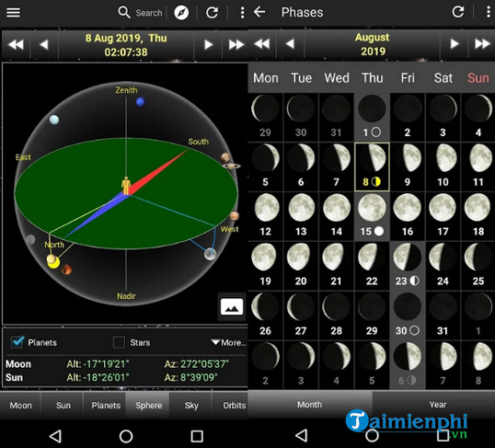The height and width of the screenshot is (448, 495).
Task: Tap the 8 Aug 2019 date display
Action: click(126, 45)
